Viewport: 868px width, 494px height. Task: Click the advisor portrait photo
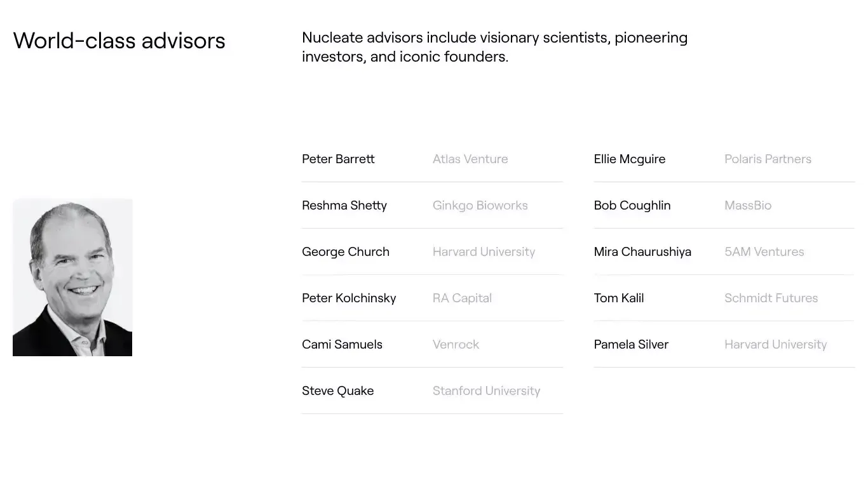point(72,277)
